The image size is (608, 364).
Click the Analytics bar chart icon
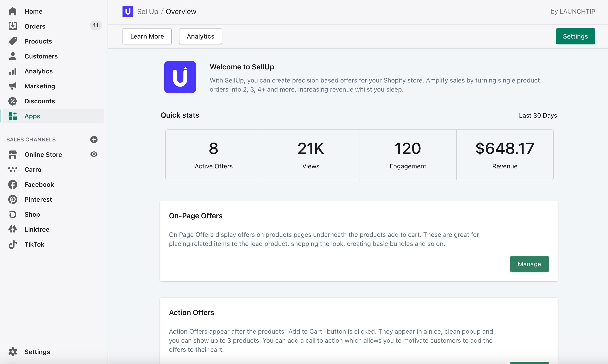pos(12,71)
